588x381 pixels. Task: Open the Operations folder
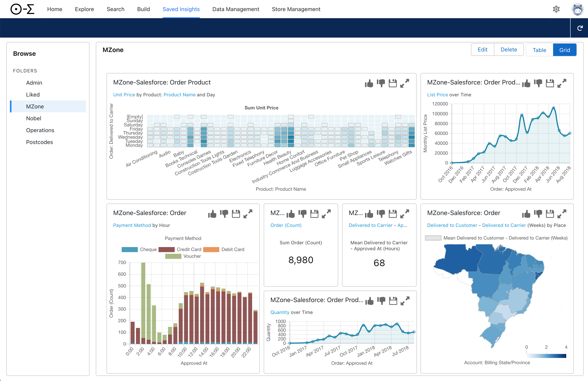tap(40, 130)
